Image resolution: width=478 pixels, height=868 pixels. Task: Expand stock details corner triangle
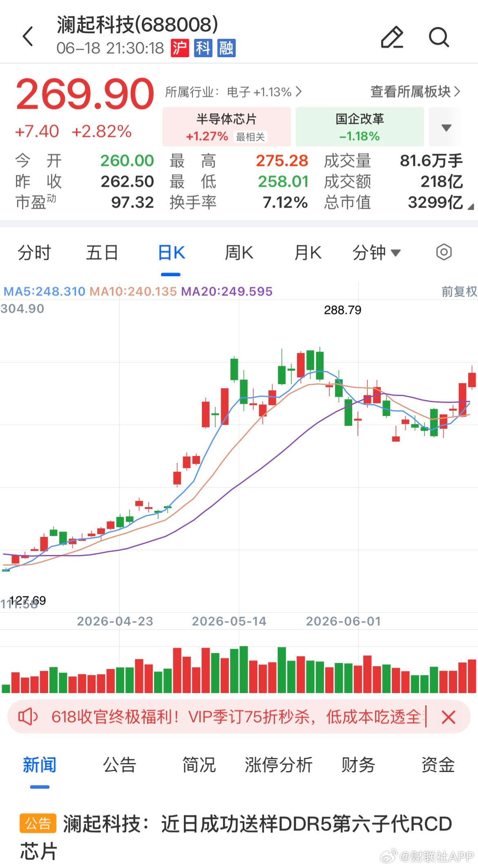click(470, 207)
